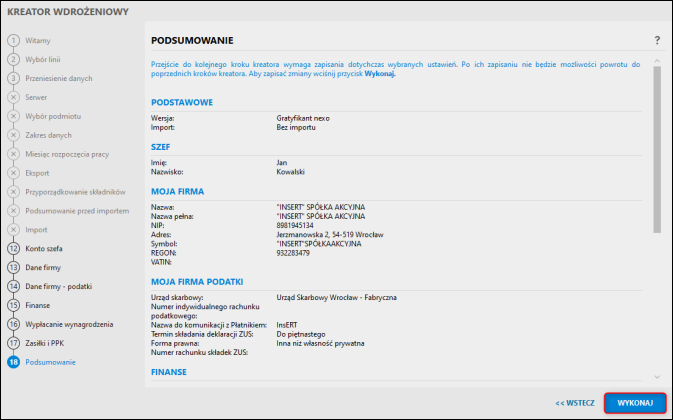Click the value InsERT for Płatnik
This screenshot has height=420, width=673.
point(287,325)
